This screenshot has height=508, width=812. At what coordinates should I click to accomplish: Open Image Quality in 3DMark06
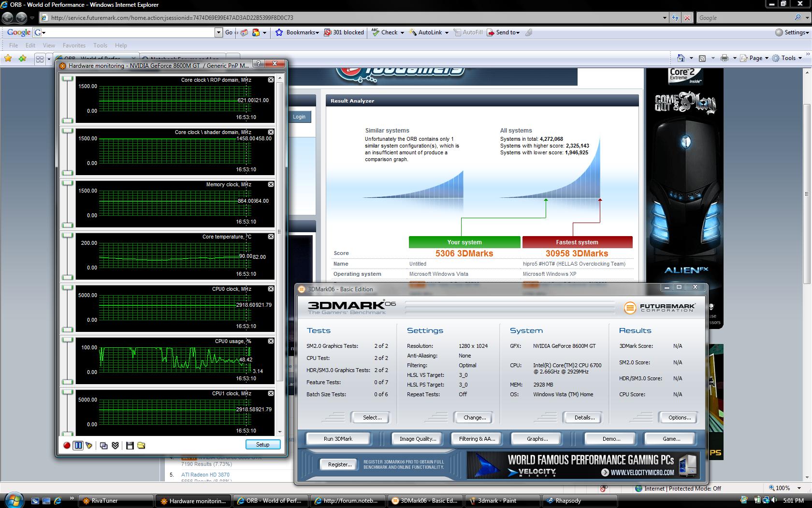coord(418,439)
